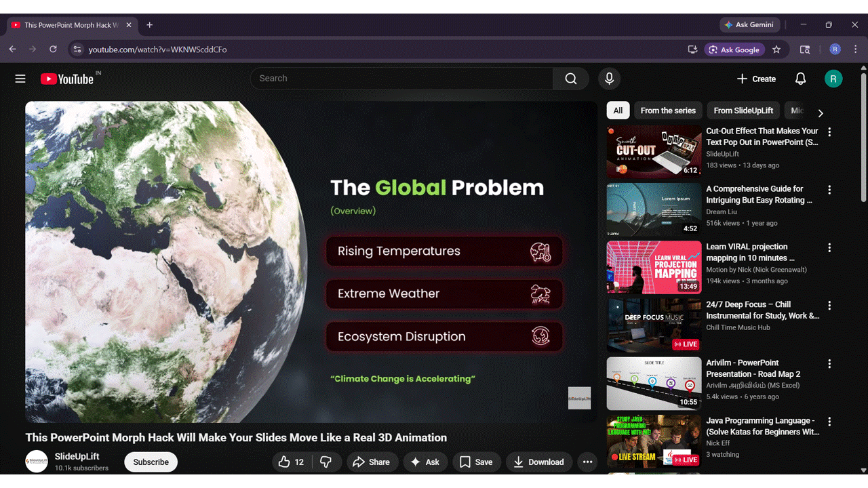Click the 'Dream Liu' channel name
This screenshot has height=488, width=868.
pos(722,212)
